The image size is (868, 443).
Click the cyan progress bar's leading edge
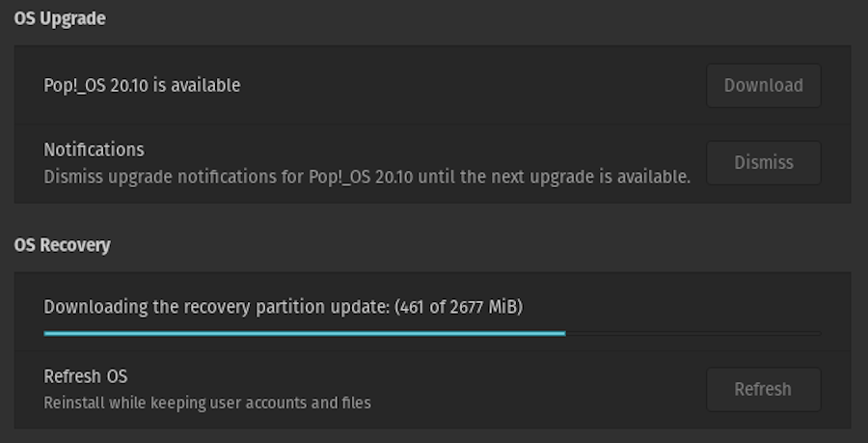(564, 333)
